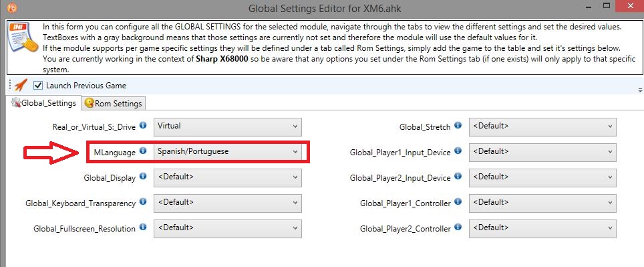
Task: Click info icon for Global_Player2_Controller
Action: pos(458,227)
